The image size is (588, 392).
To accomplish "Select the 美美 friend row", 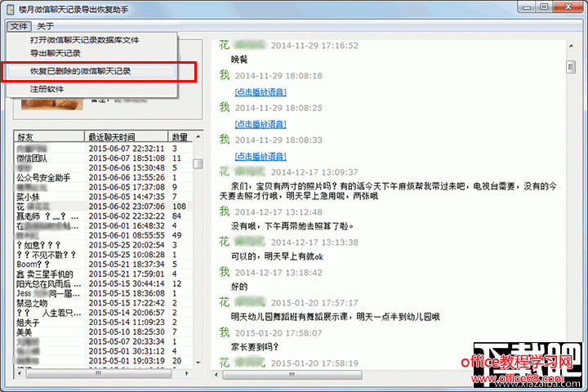I will point(104,332).
